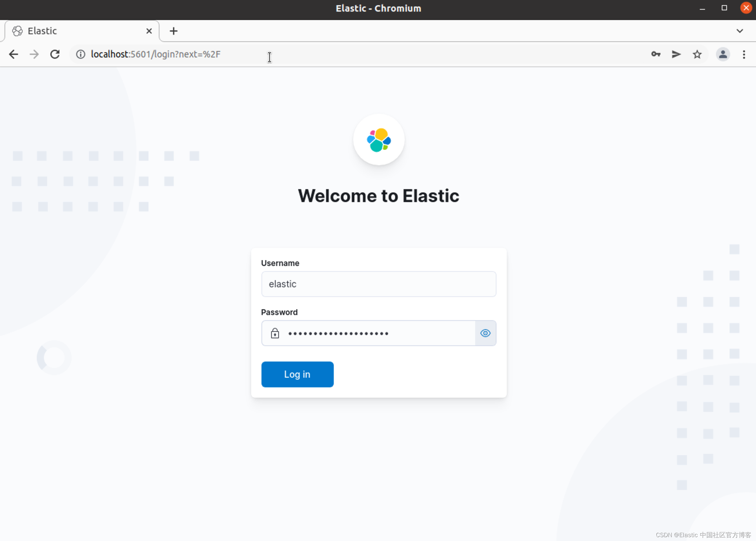Close the Elastic tab
Screen dimensions: 756x541
(149, 31)
